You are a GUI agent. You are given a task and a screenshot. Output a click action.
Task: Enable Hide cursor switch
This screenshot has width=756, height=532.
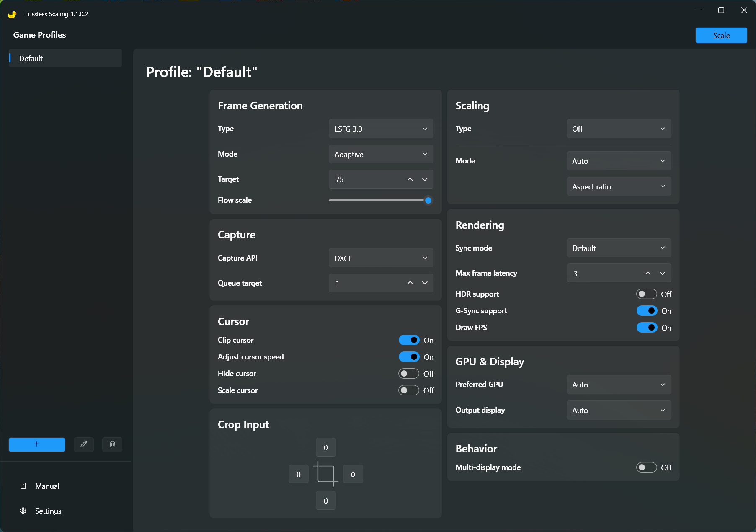click(x=408, y=374)
